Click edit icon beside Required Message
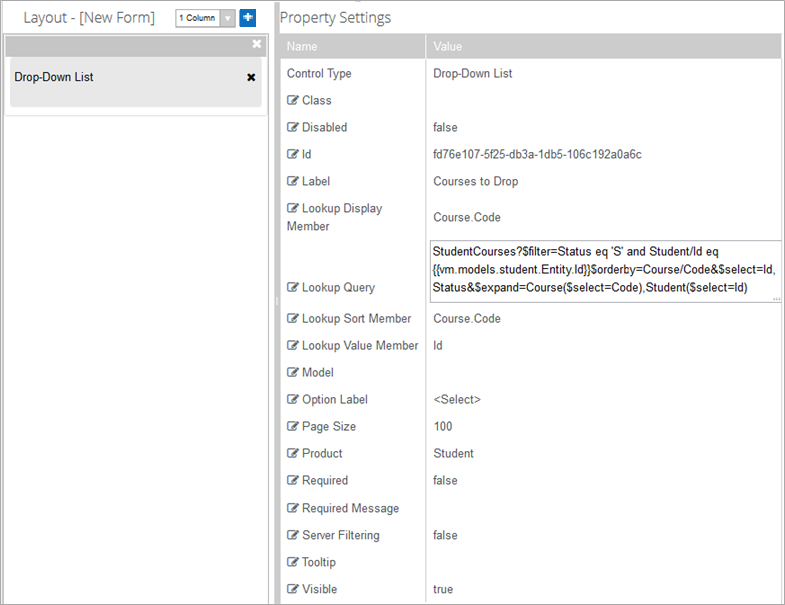This screenshot has height=605, width=785. click(x=292, y=508)
